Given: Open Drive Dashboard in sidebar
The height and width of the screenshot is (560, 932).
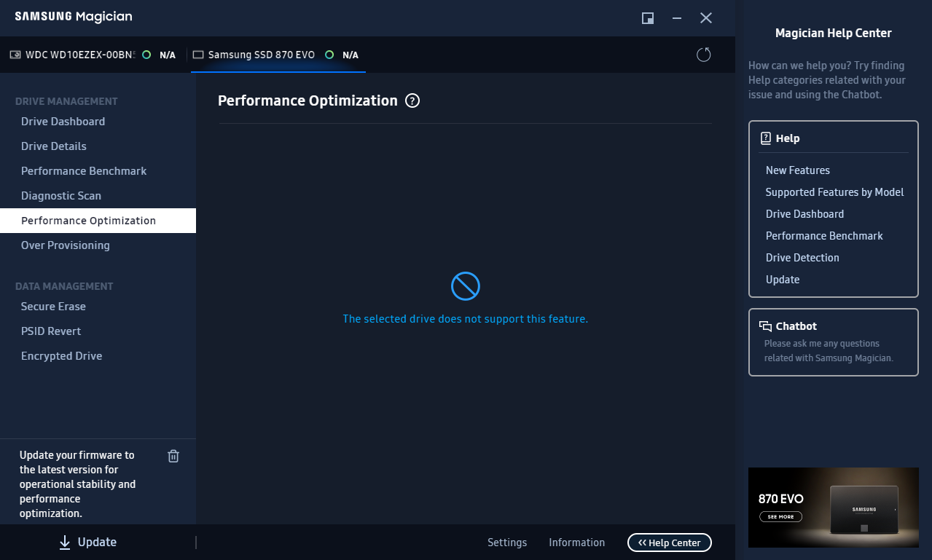Looking at the screenshot, I should (63, 122).
